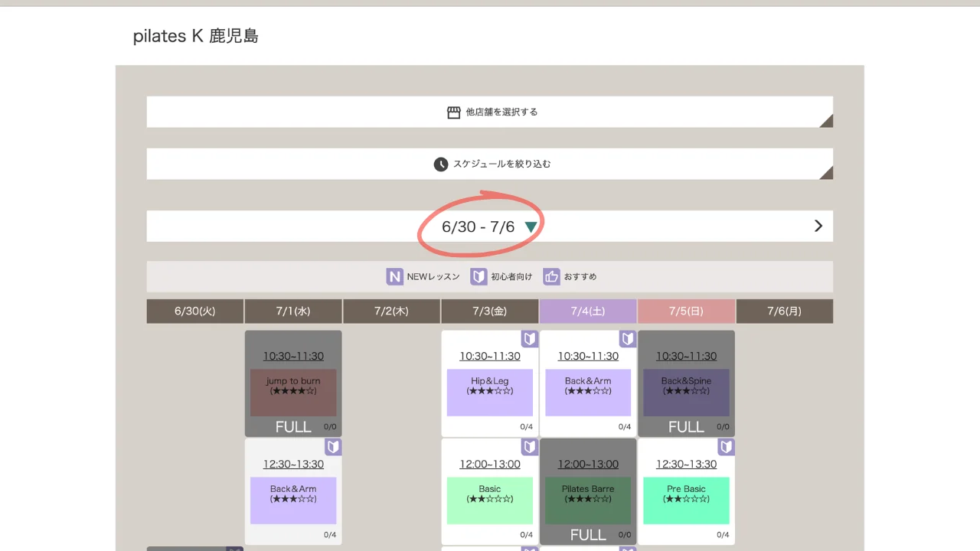Click the clock icon beside スケジュールを絞り込む
The image size is (980, 551).
coord(440,164)
